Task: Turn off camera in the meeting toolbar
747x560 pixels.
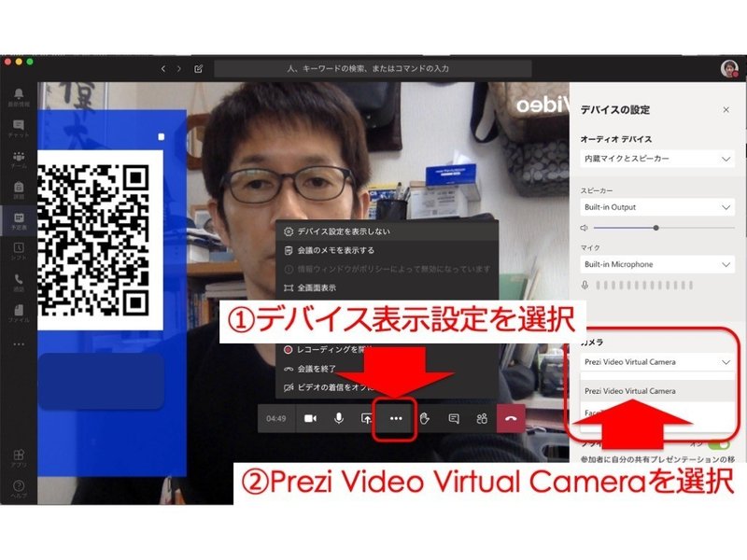Action: pos(310,418)
